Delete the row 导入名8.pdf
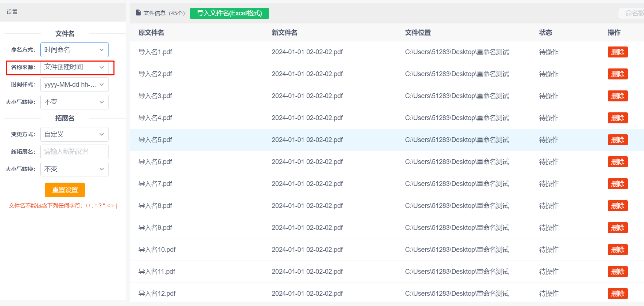Screen dimensions: 644x306 click(618, 206)
